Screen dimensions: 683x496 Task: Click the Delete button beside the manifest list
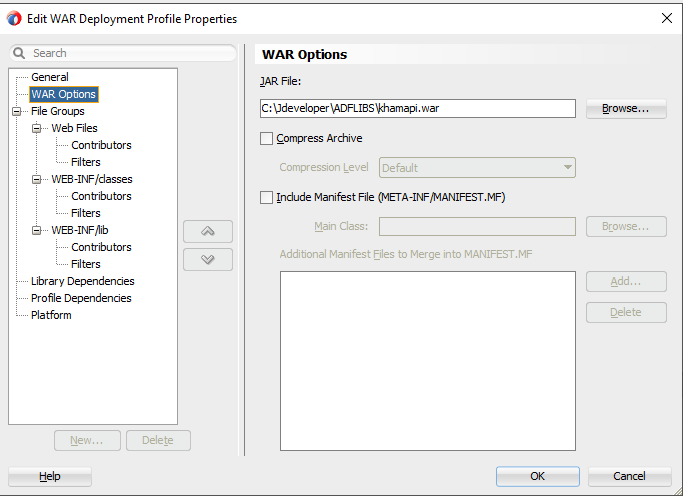[626, 312]
